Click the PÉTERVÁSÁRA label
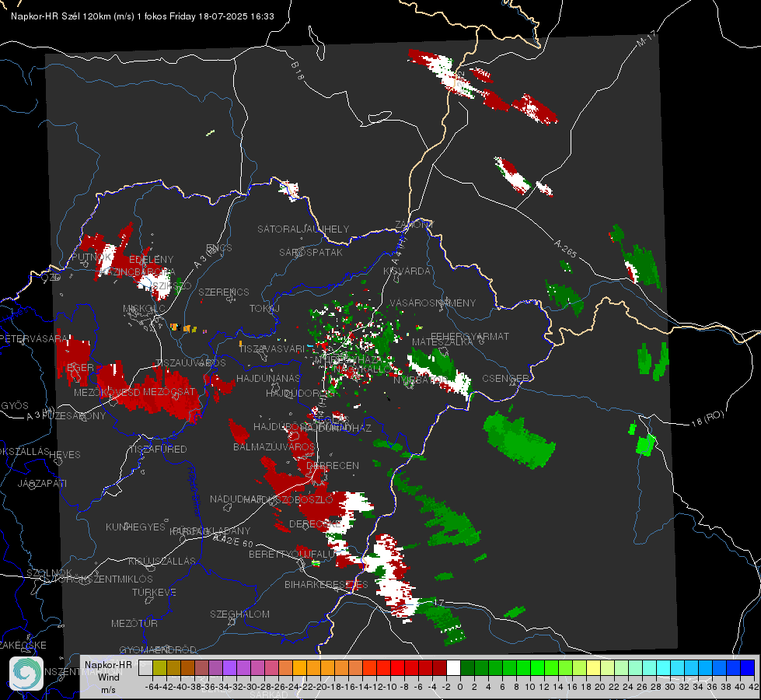The image size is (761, 700). (x=33, y=338)
